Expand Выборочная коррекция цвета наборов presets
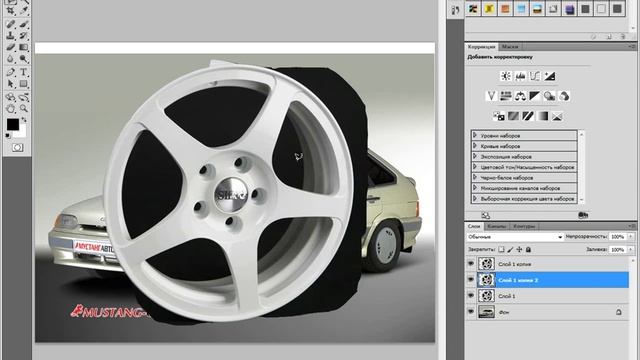Image resolution: width=640 pixels, height=360 pixels. coord(475,199)
